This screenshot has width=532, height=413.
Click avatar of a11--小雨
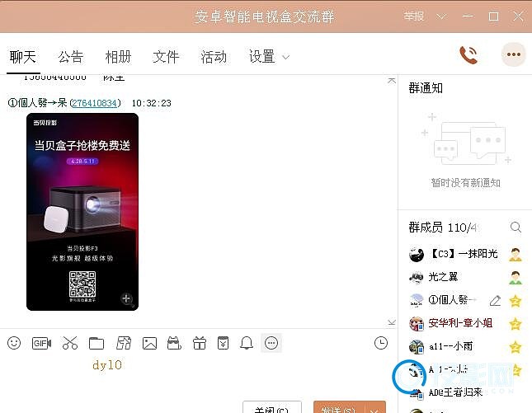point(417,347)
